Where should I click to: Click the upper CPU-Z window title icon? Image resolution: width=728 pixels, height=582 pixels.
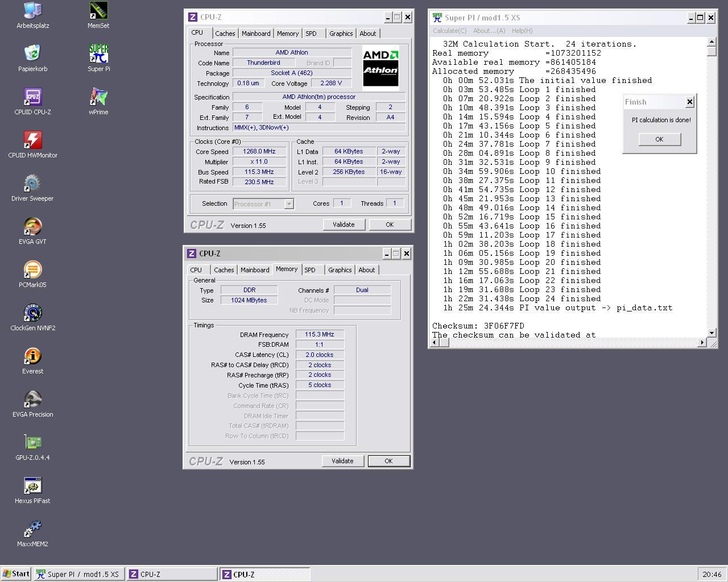tap(192, 17)
